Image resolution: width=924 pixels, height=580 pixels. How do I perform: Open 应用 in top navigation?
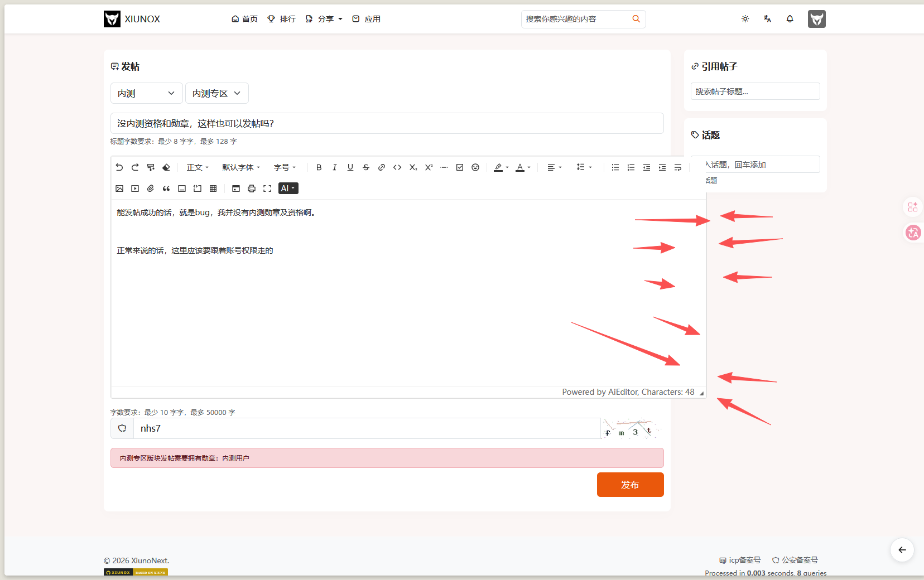tap(367, 19)
